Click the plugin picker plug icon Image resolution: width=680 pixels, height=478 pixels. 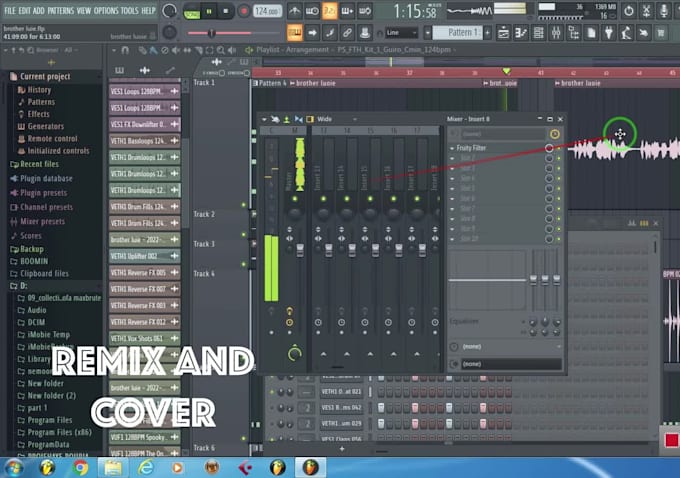tap(609, 33)
